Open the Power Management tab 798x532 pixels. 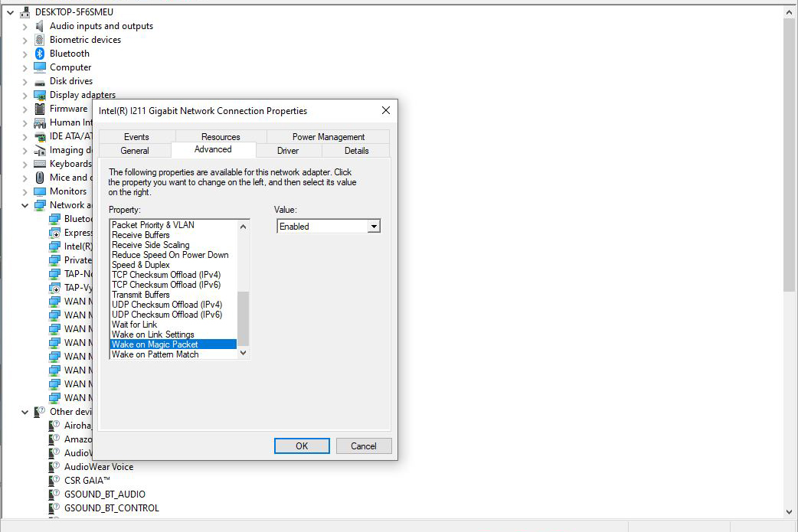coord(326,136)
